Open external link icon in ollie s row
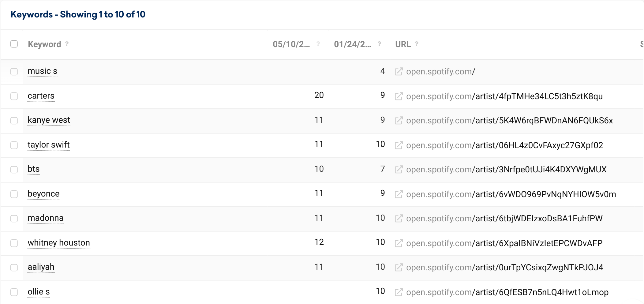 click(399, 292)
